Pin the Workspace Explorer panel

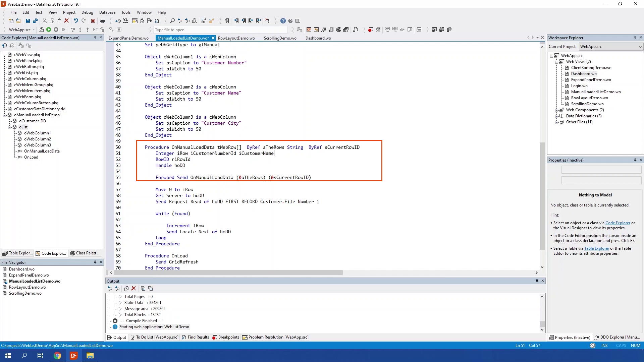pos(635,38)
